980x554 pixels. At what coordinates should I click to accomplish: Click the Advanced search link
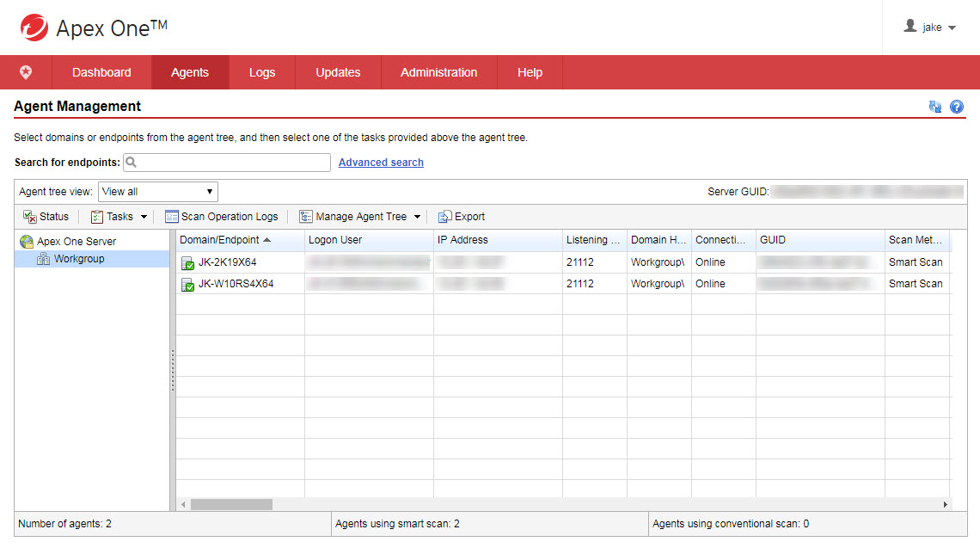point(381,163)
